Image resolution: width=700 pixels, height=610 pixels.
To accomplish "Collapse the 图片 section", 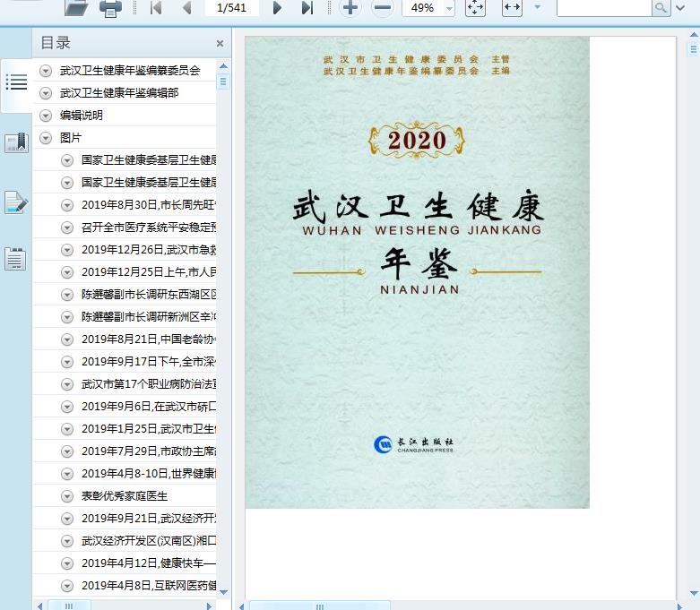I will [x=46, y=138].
